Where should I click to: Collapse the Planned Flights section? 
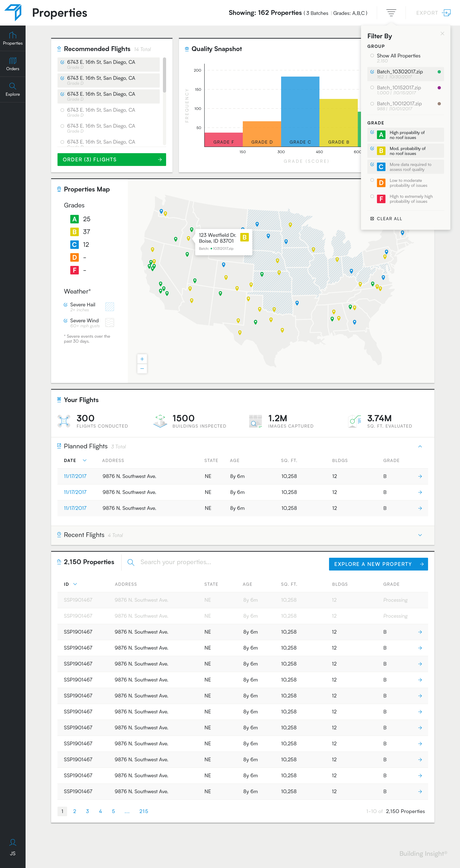420,446
